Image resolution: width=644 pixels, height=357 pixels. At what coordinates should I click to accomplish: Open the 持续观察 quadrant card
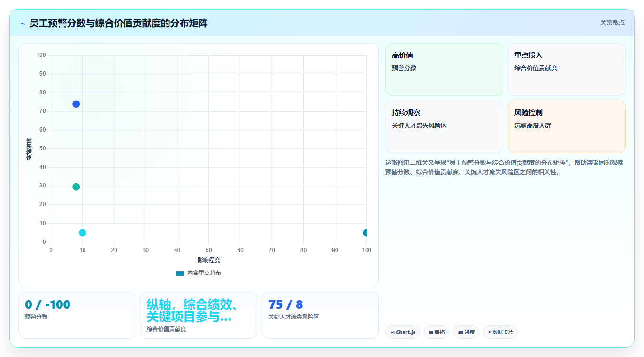pos(444,127)
